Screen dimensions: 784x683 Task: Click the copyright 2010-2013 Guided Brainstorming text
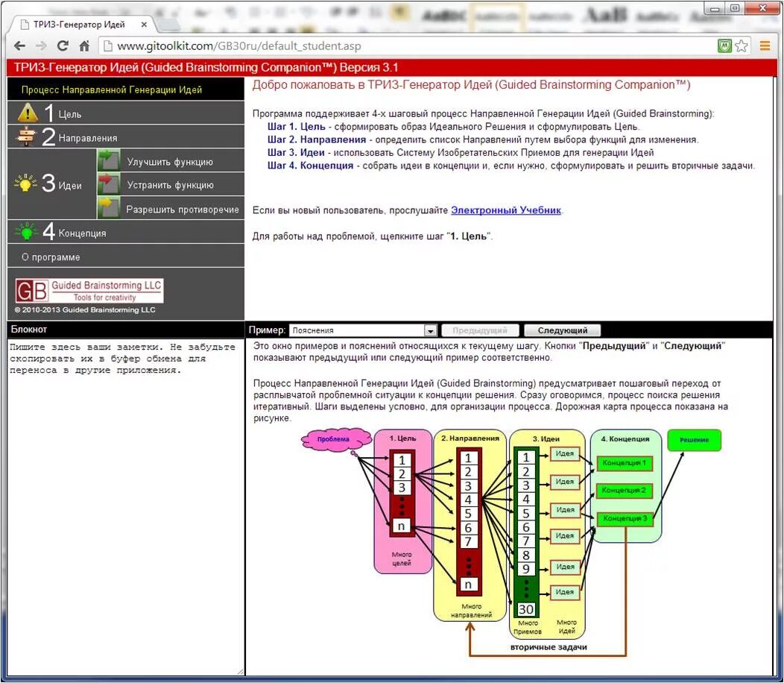(85, 310)
